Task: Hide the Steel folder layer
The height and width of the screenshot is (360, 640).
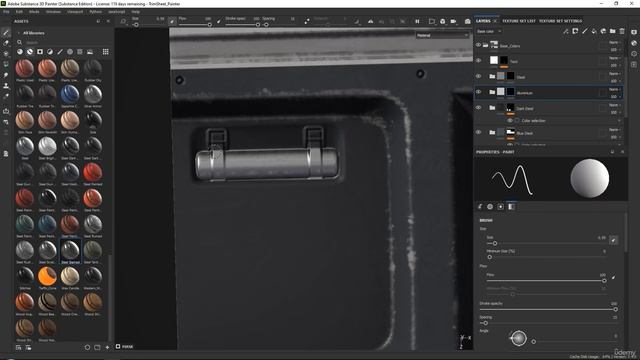Action: point(478,76)
